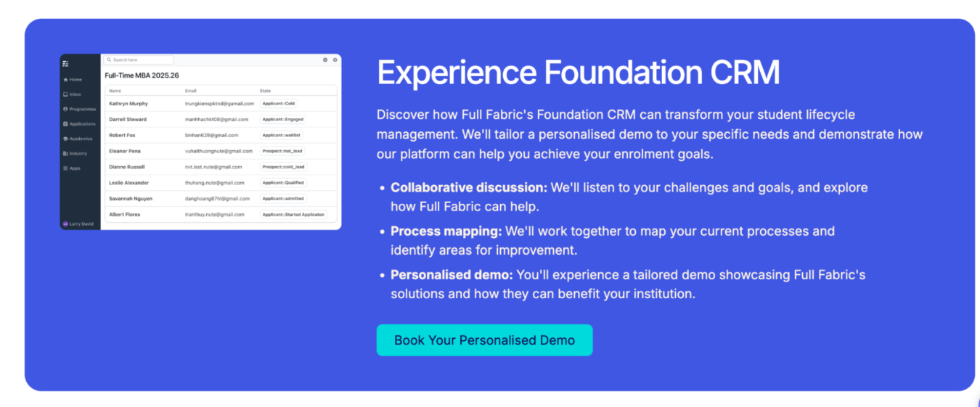Viewport: 980px width, 407px height.
Task: Click the Home icon in the sidebar
Action: (65, 80)
